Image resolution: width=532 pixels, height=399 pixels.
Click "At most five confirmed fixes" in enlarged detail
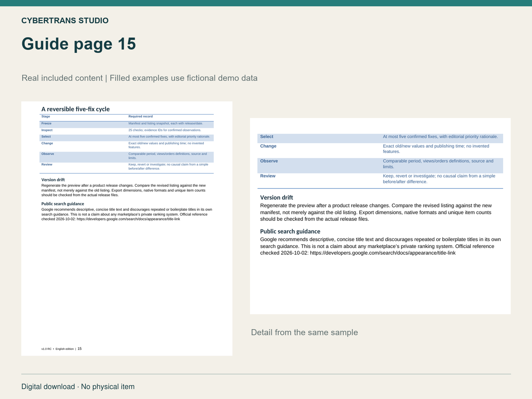[440, 137]
